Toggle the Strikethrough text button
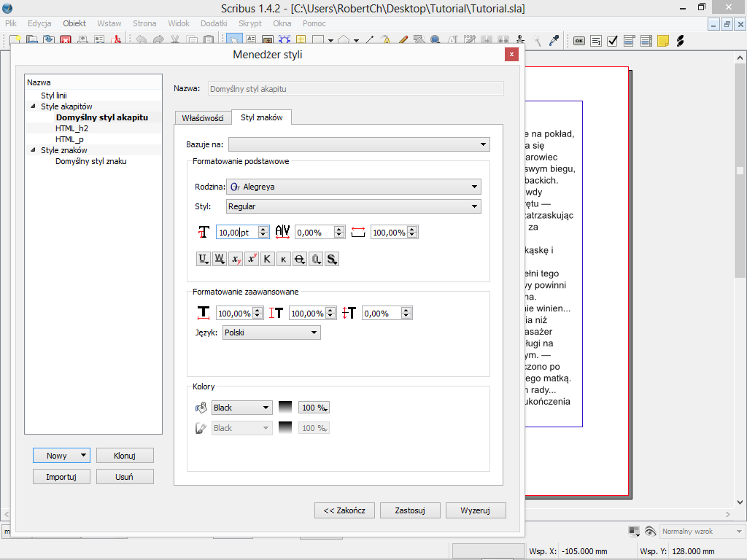The width and height of the screenshot is (747, 560). (299, 259)
